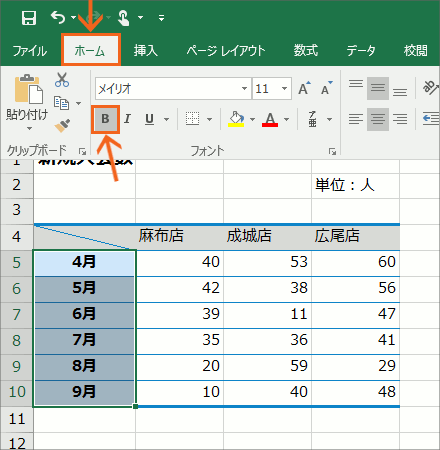The height and width of the screenshot is (450, 440).
Task: Select cell with value 29
Action: pos(355,367)
